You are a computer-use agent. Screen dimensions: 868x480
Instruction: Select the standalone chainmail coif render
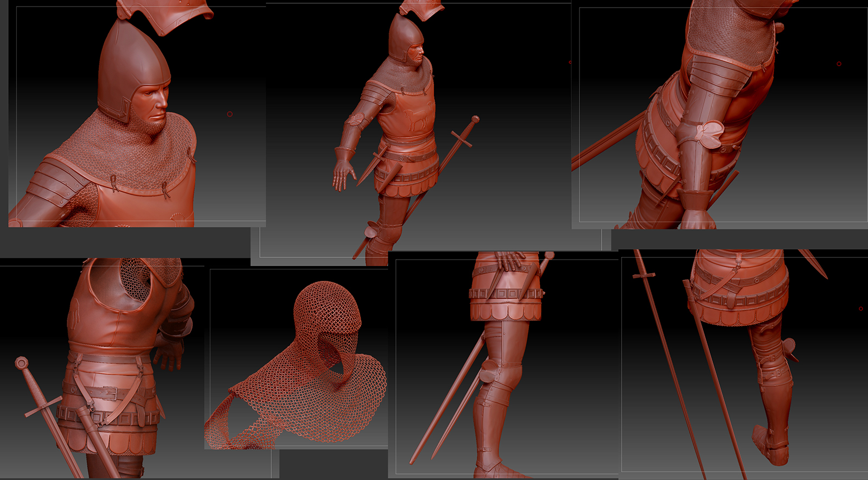[296, 359]
